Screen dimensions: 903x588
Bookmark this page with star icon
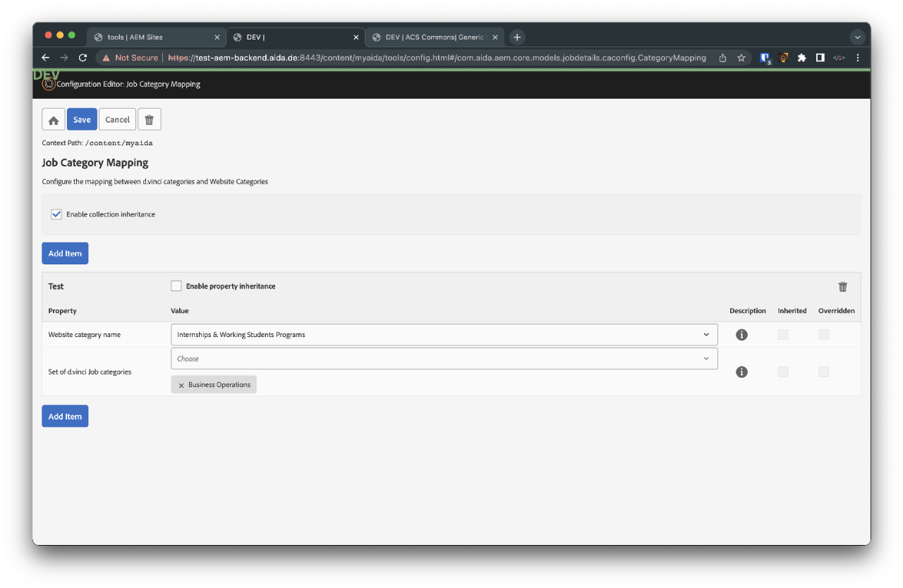tap(741, 58)
